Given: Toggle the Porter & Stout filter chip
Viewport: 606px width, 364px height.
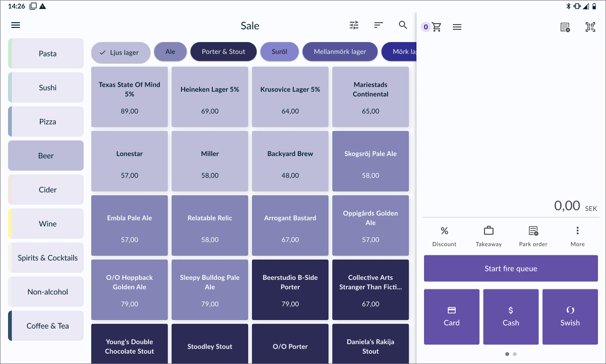Looking at the screenshot, I should pos(224,52).
